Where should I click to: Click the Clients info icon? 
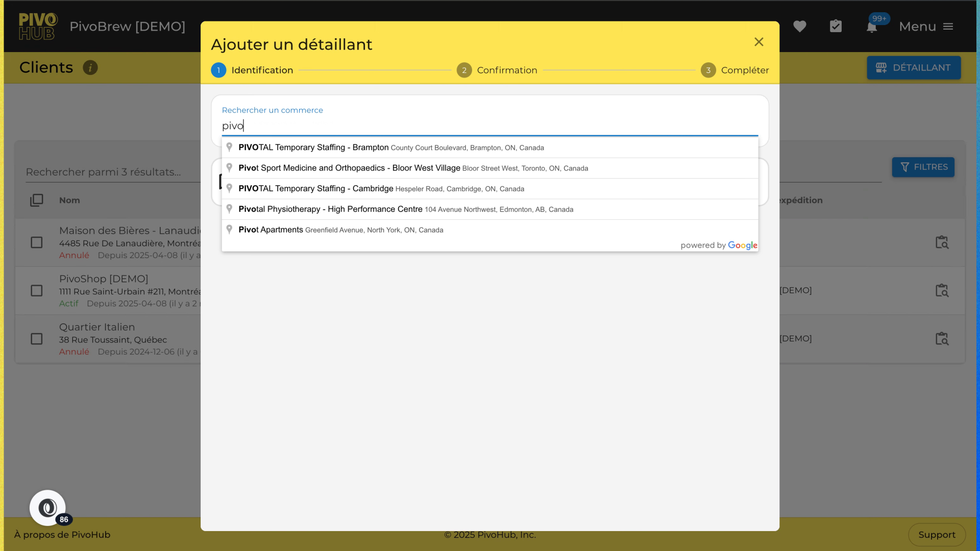click(90, 67)
